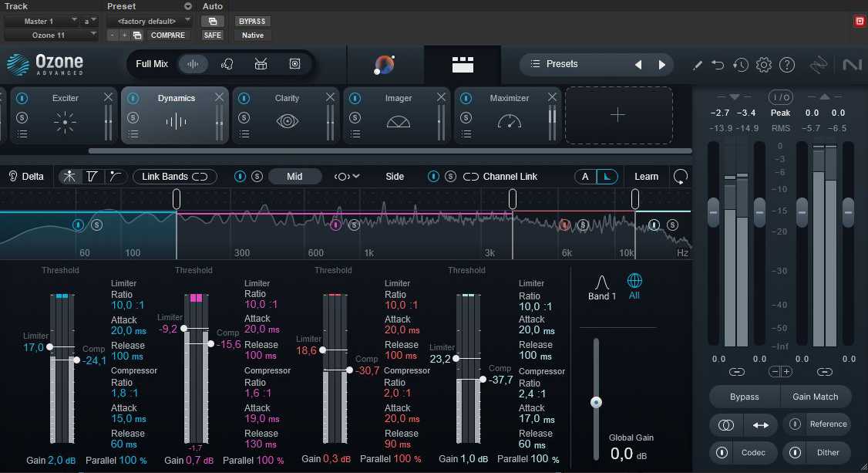Click the mono sum overlapping circles icon
This screenshot has height=473, width=868.
725,425
